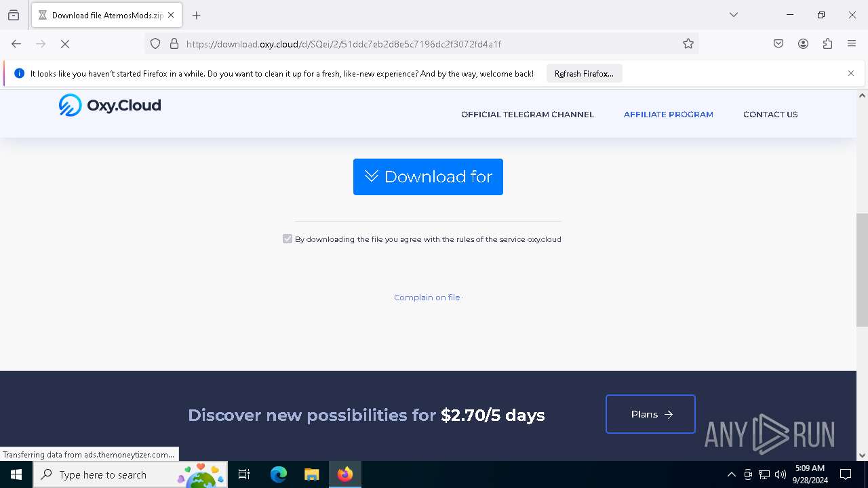The width and height of the screenshot is (868, 488).
Task: Open Firefox application hamburger menu
Action: point(852,44)
